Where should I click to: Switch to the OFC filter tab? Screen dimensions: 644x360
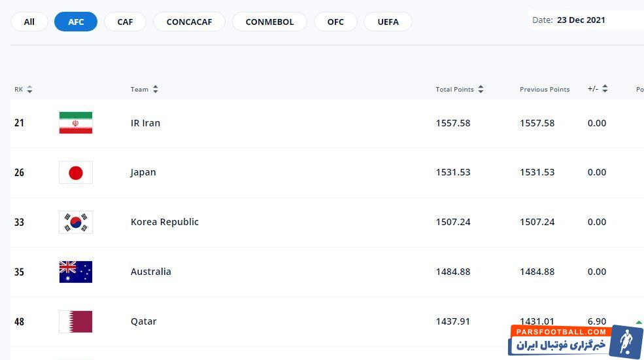point(335,22)
